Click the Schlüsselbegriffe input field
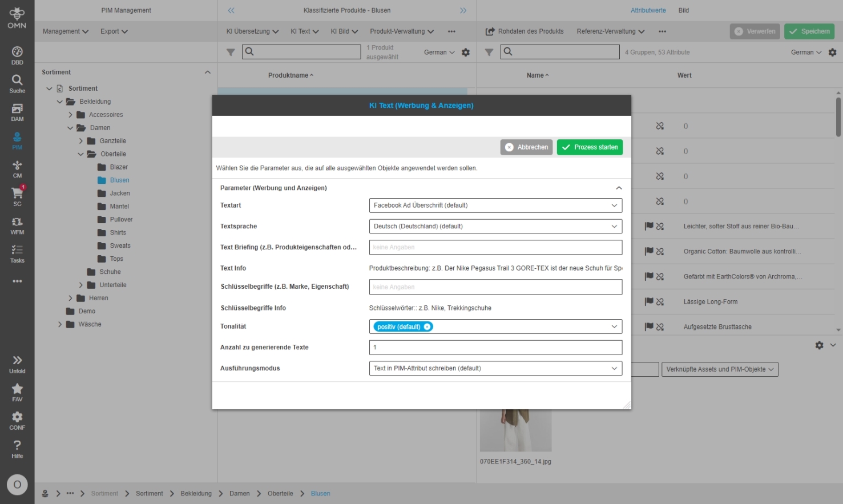This screenshot has width=843, height=504. click(495, 287)
